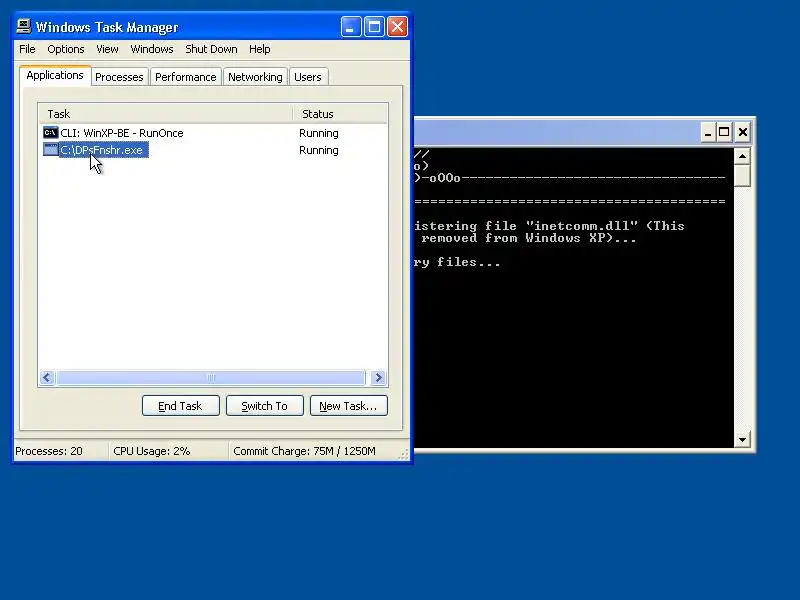Click the task list right scroll arrow
This screenshot has height=600, width=800.
(379, 378)
